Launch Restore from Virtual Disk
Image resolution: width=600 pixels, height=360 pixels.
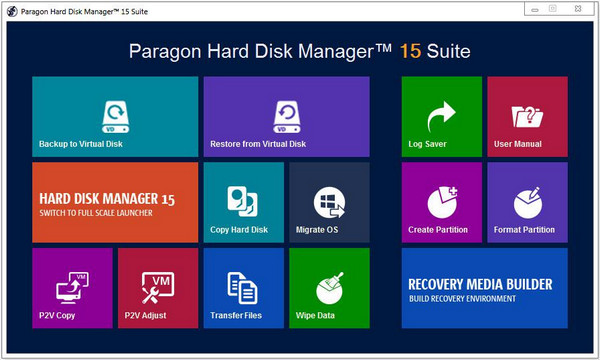click(x=287, y=117)
